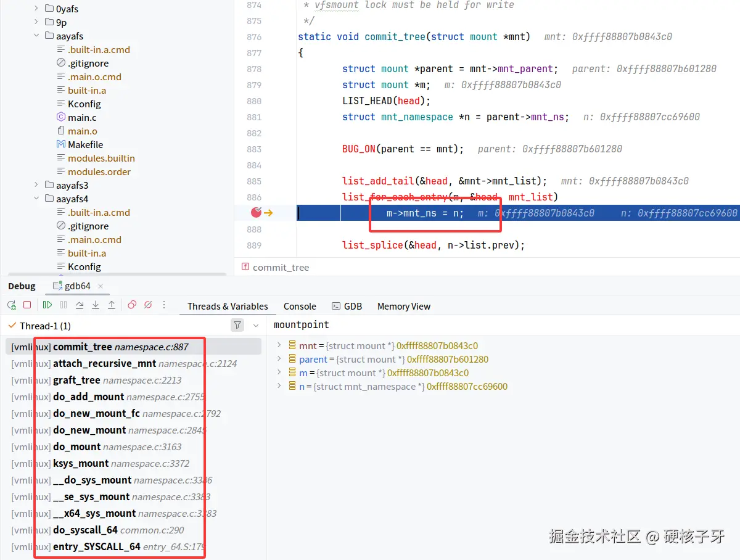Expand the parent variable
This screenshot has width=740, height=560.
(x=279, y=359)
